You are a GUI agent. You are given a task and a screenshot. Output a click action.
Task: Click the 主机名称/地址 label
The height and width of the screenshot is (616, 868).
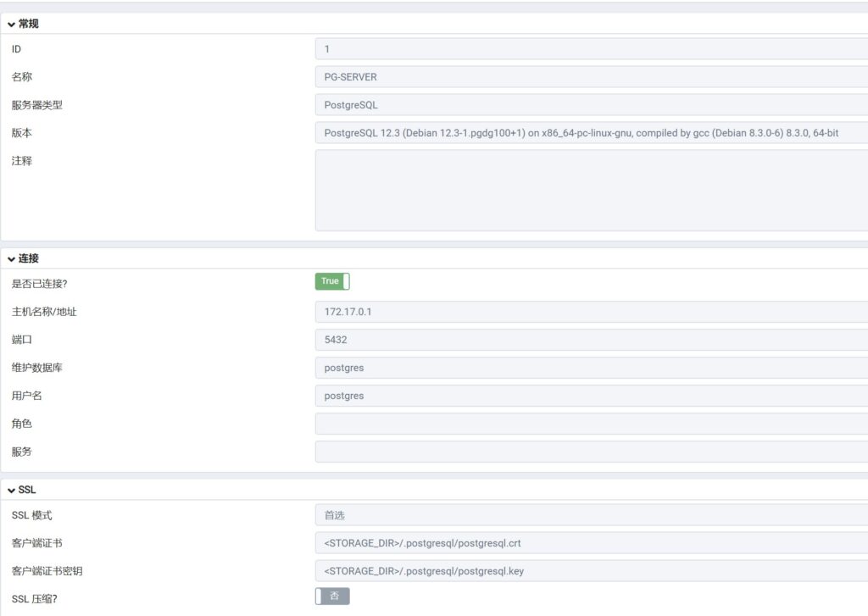[x=44, y=312]
